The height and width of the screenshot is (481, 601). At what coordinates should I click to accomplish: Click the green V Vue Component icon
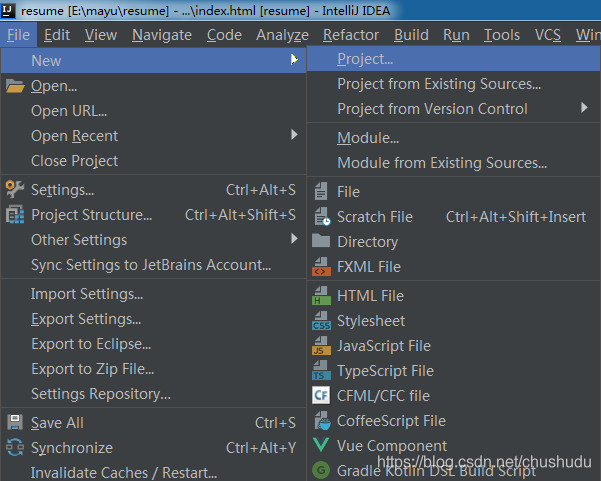(321, 445)
